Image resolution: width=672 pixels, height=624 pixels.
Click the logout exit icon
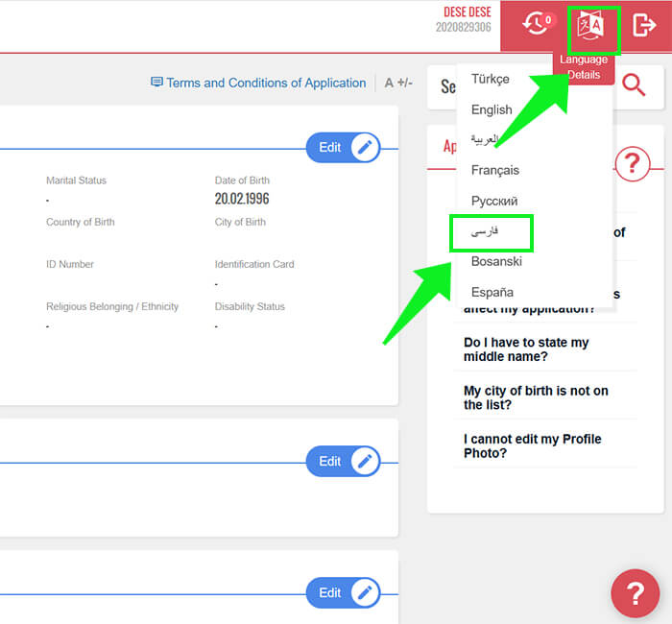[x=644, y=26]
